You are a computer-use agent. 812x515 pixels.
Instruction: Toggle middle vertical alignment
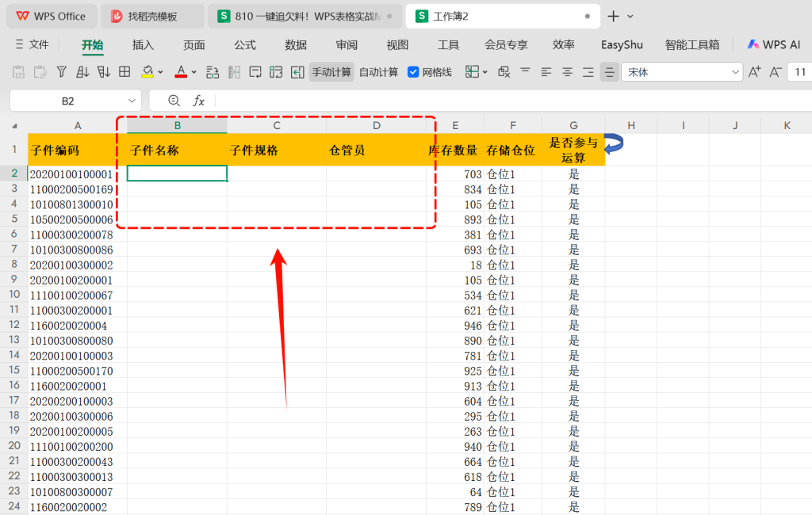pos(610,72)
